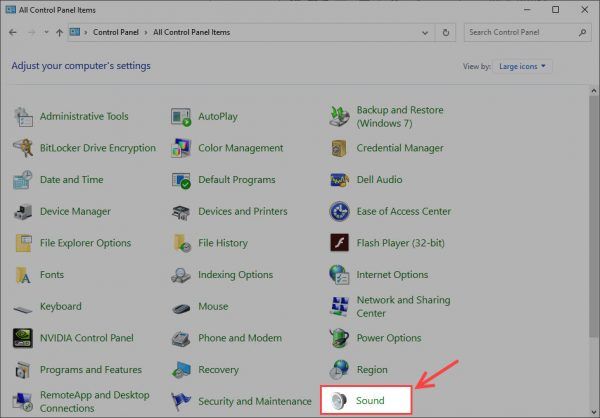The height and width of the screenshot is (418, 600).
Task: Open the BitLocker Drive Encryption icon
Action: 23,149
